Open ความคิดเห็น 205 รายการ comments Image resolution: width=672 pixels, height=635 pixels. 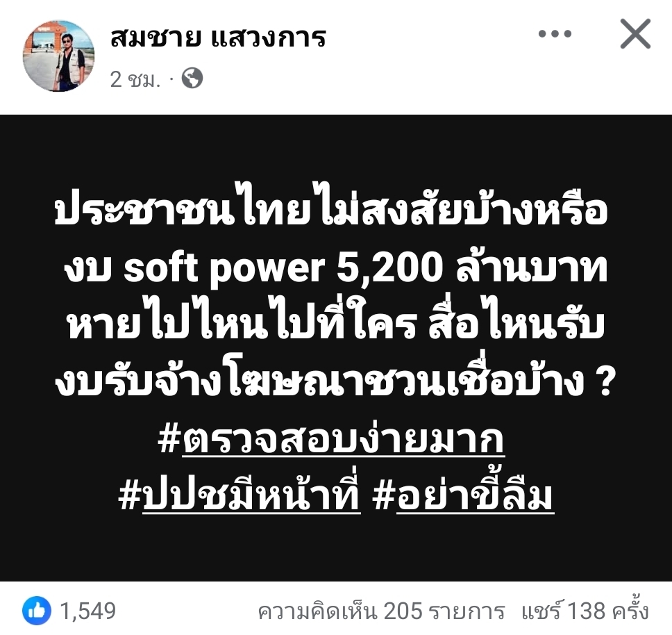click(381, 611)
